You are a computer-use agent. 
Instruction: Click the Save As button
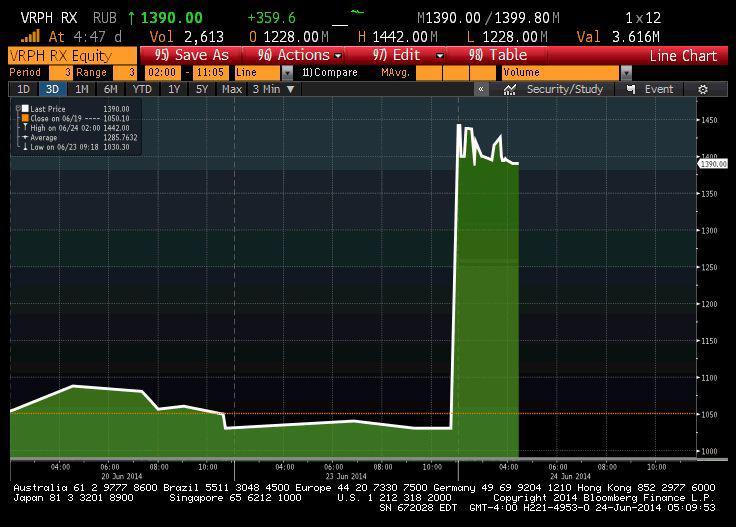[x=192, y=56]
